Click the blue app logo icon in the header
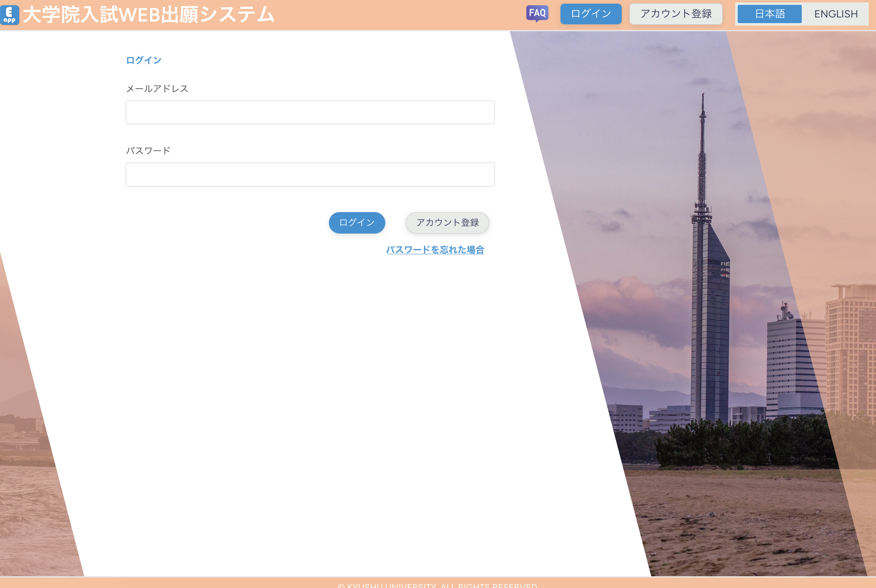The width and height of the screenshot is (876, 588). (x=10, y=14)
